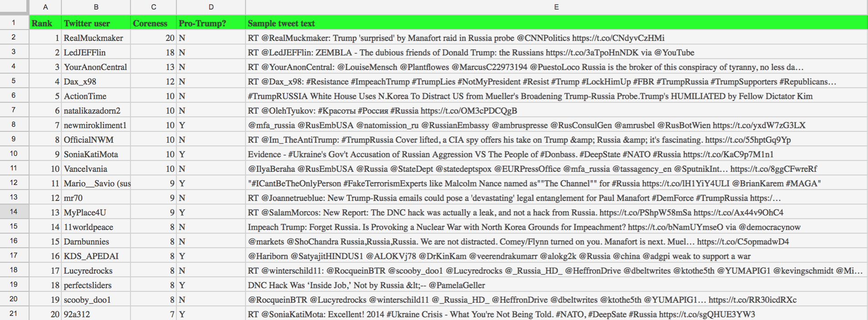This screenshot has height=320, width=868.
Task: Click row 14 header number
Action: pos(14,212)
